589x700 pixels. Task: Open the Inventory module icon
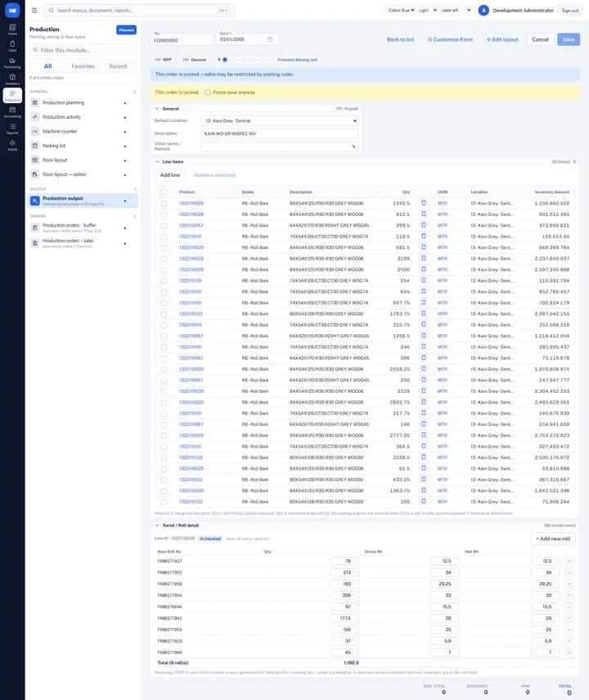point(12,79)
